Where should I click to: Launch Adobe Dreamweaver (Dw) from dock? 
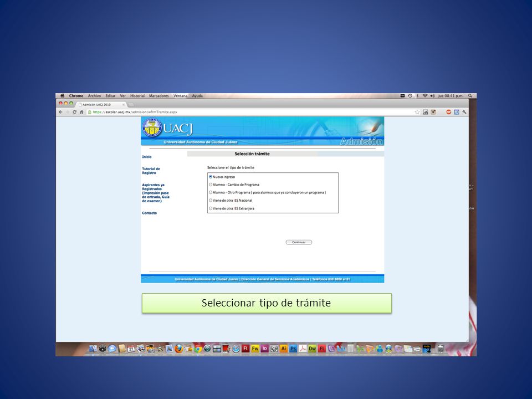312,349
